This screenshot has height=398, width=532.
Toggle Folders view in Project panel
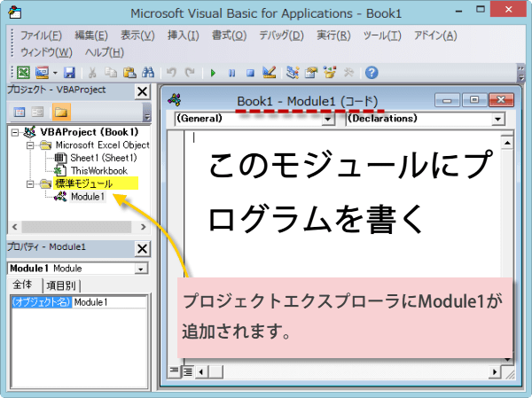coord(60,112)
